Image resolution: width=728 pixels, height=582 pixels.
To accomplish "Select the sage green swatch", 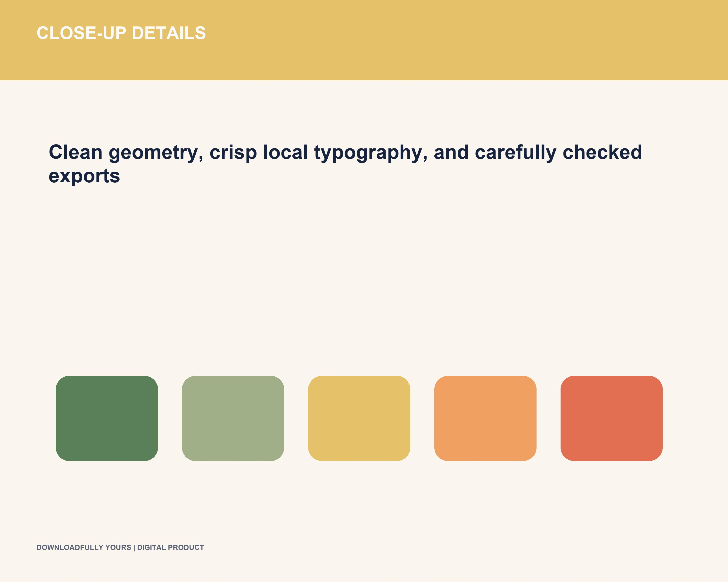I will [x=233, y=418].
